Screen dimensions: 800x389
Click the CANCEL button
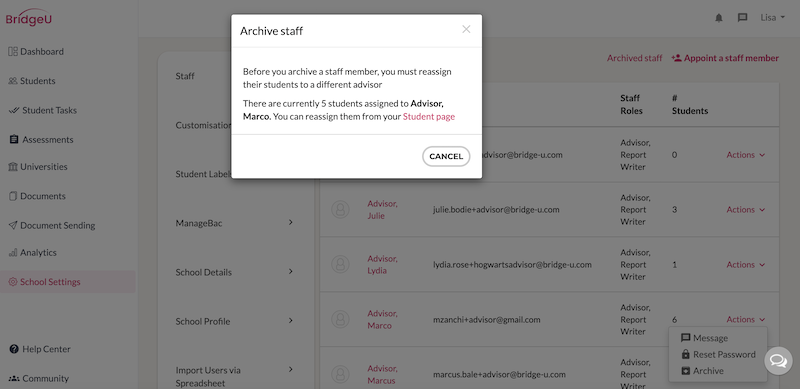446,156
